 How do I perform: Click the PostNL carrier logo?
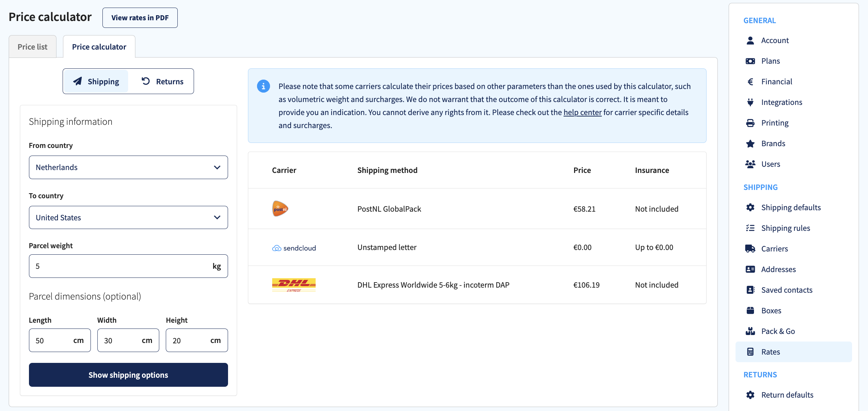280,209
